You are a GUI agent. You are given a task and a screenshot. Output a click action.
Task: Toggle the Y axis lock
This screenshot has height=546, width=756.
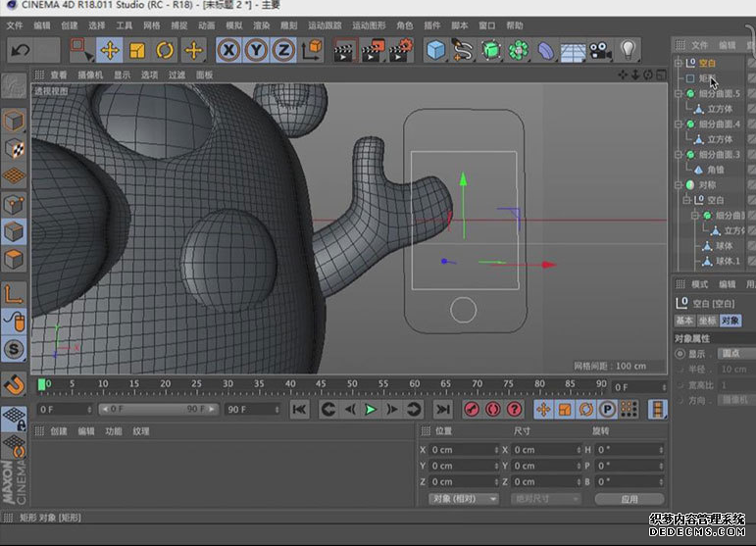pos(256,50)
